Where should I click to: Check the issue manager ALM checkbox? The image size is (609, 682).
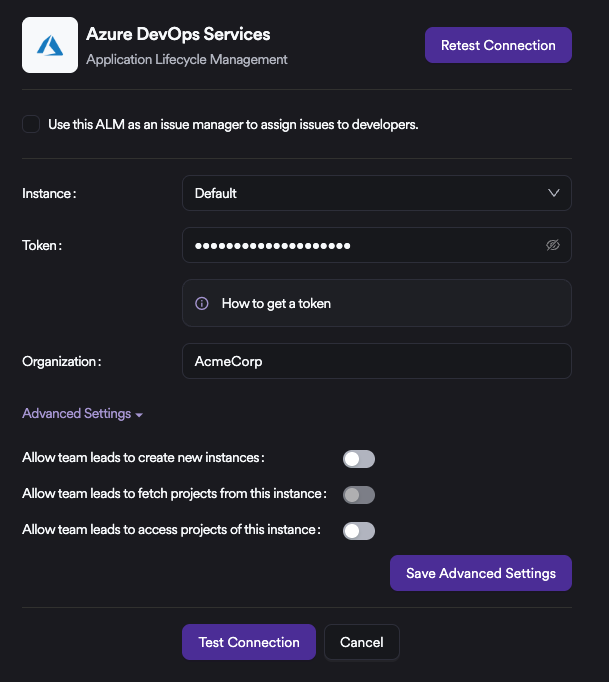click(x=31, y=124)
